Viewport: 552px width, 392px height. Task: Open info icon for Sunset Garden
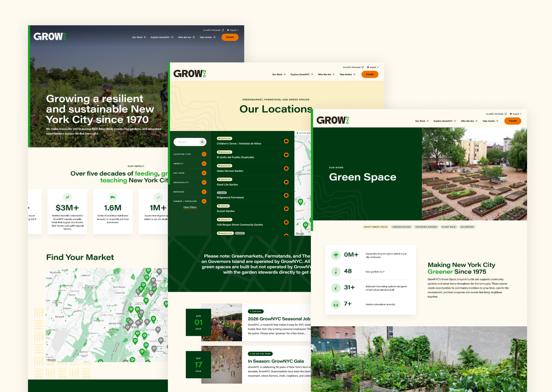(x=286, y=209)
